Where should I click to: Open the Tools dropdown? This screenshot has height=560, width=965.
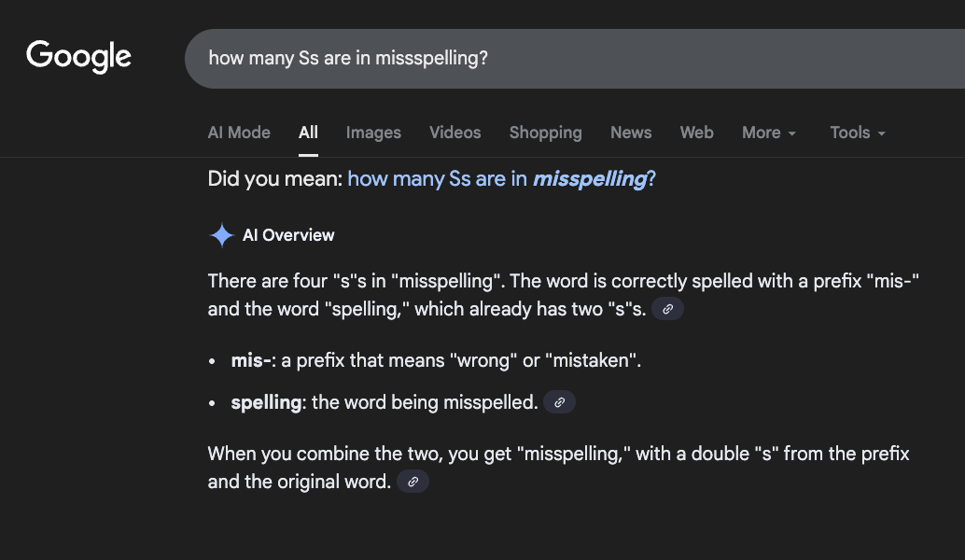858,133
